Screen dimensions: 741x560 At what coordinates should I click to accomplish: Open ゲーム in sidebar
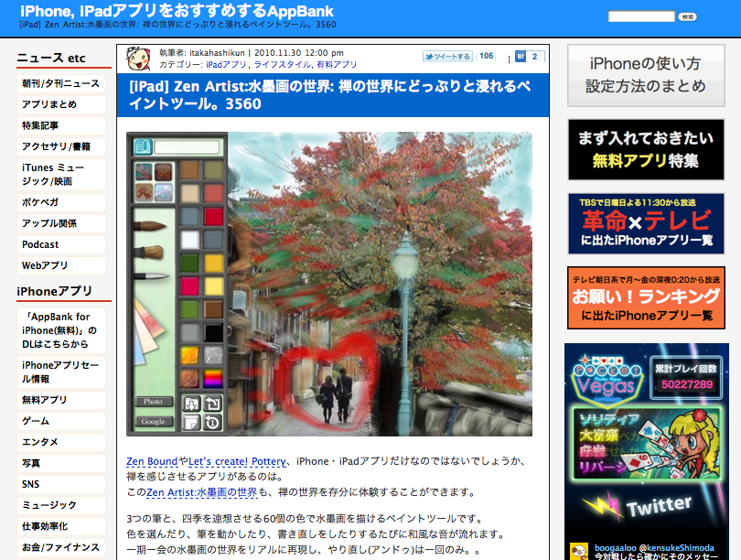[x=61, y=421]
